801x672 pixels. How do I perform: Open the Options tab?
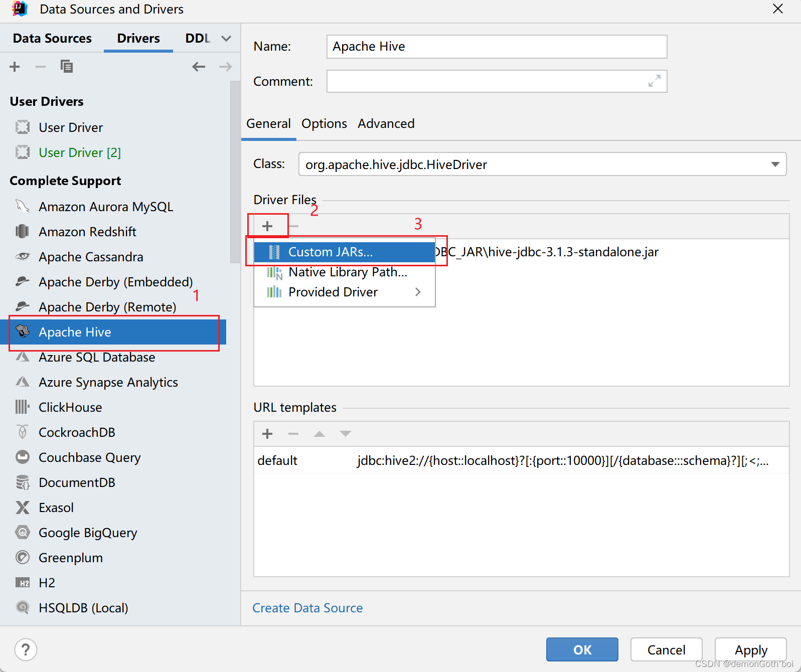click(x=324, y=124)
